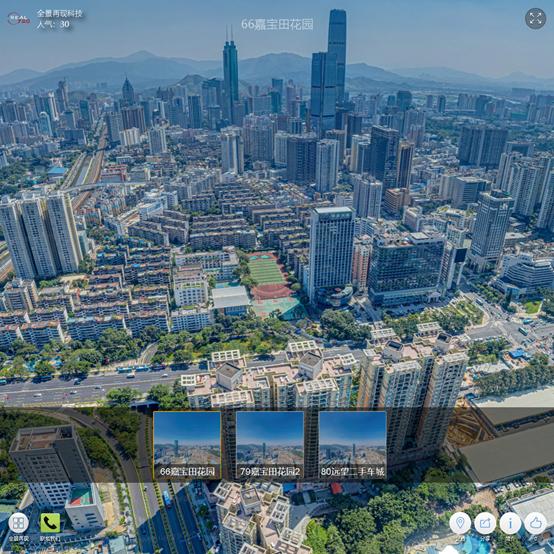Like the panorama with thumbs-up icon

click(x=535, y=523)
